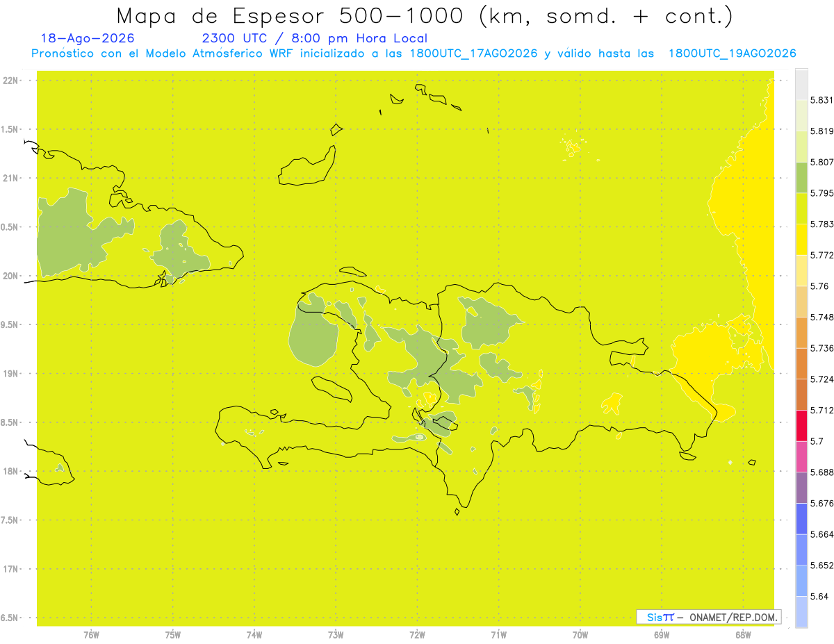Click the 74W longitude label
Image resolution: width=834 pixels, height=644 pixels.
(254, 635)
